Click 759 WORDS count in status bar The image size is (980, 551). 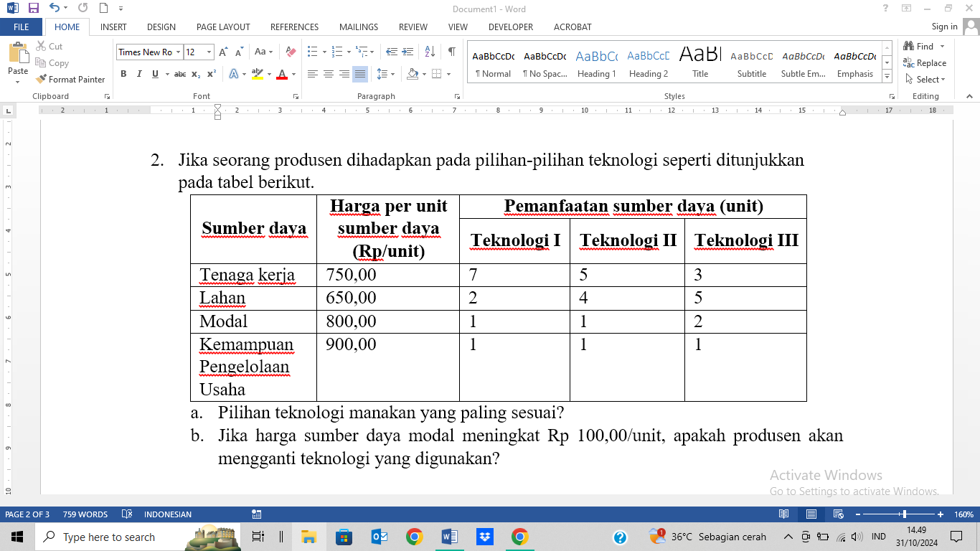[85, 514]
